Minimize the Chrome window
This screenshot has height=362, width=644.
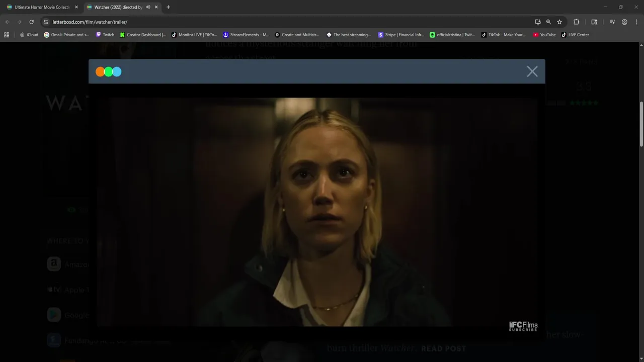(605, 7)
